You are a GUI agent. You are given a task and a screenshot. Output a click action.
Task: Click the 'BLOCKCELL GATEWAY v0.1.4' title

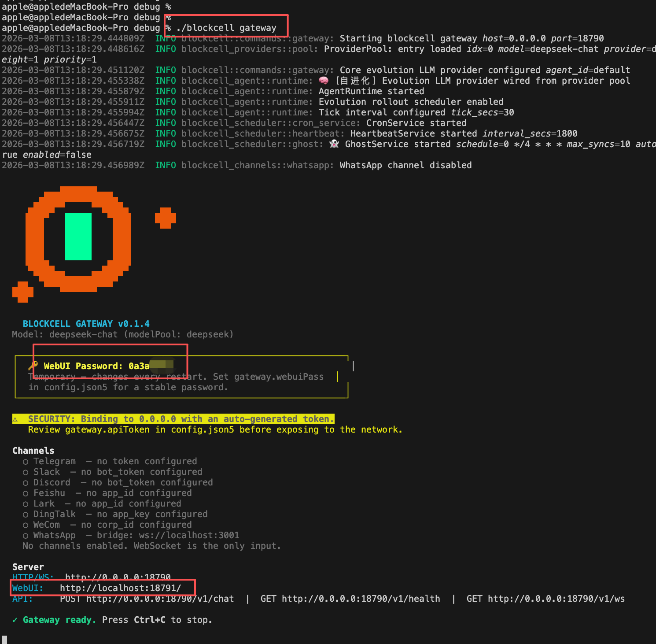click(x=86, y=324)
